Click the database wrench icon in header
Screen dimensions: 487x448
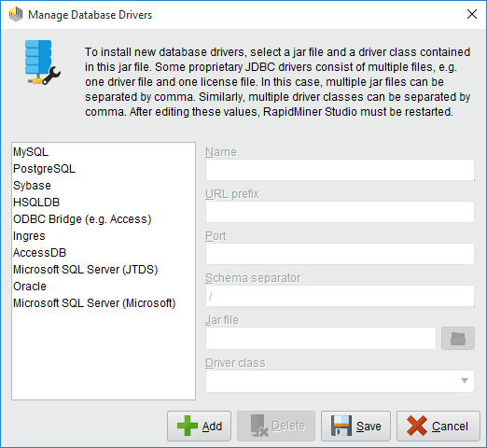pyautogui.click(x=43, y=63)
